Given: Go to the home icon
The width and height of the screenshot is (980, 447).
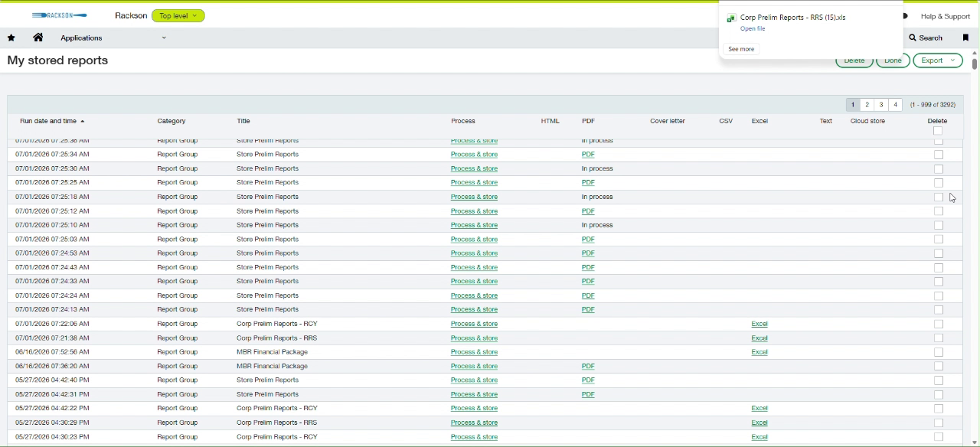Looking at the screenshot, I should [38, 38].
